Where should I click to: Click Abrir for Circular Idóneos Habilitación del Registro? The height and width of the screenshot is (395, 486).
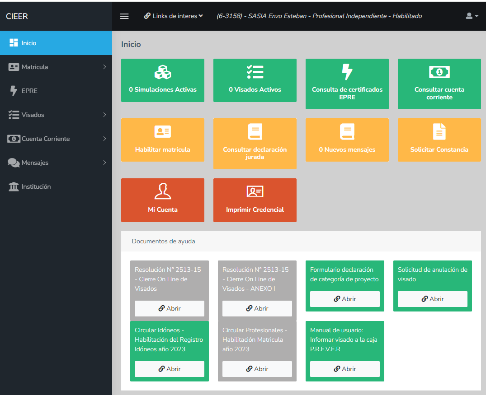click(x=169, y=369)
